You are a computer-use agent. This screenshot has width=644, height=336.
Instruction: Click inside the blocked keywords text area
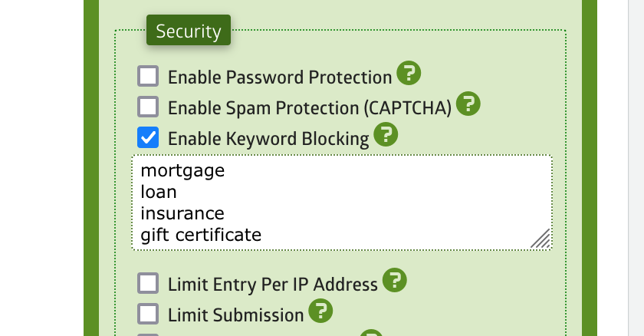tap(342, 202)
